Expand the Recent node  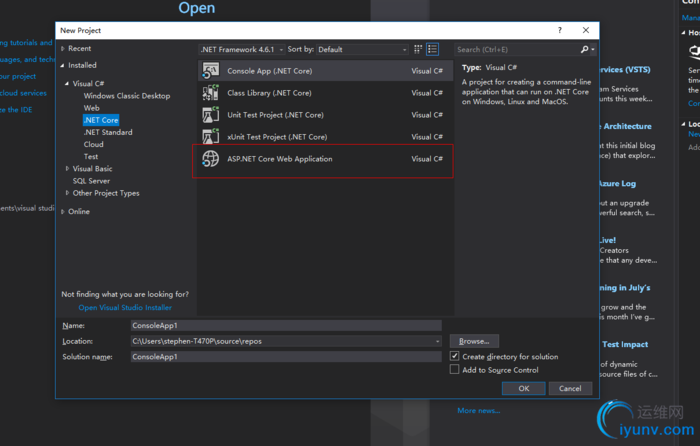63,48
